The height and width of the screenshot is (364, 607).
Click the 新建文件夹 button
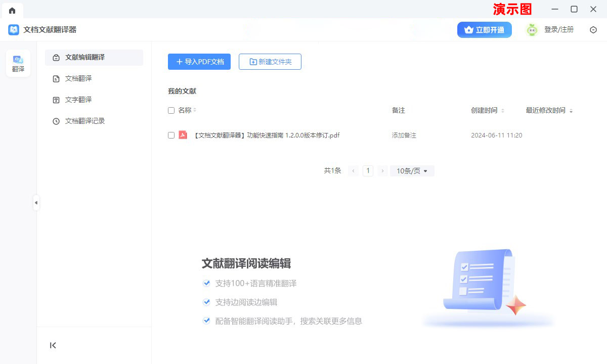(x=270, y=62)
